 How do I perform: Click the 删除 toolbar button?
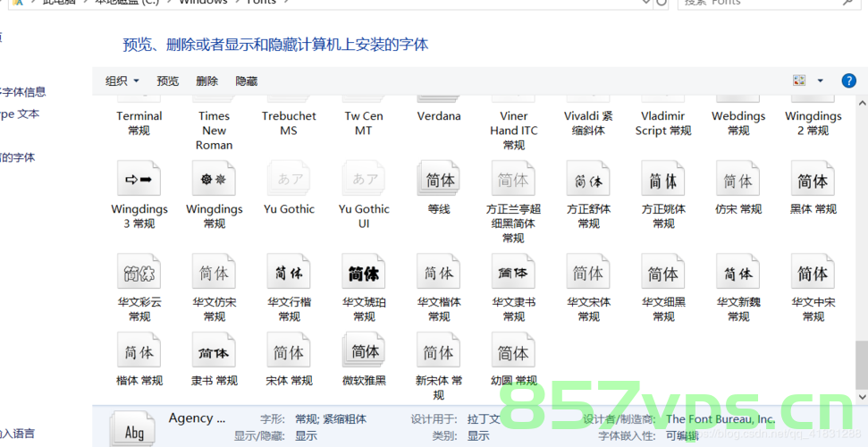pyautogui.click(x=207, y=80)
